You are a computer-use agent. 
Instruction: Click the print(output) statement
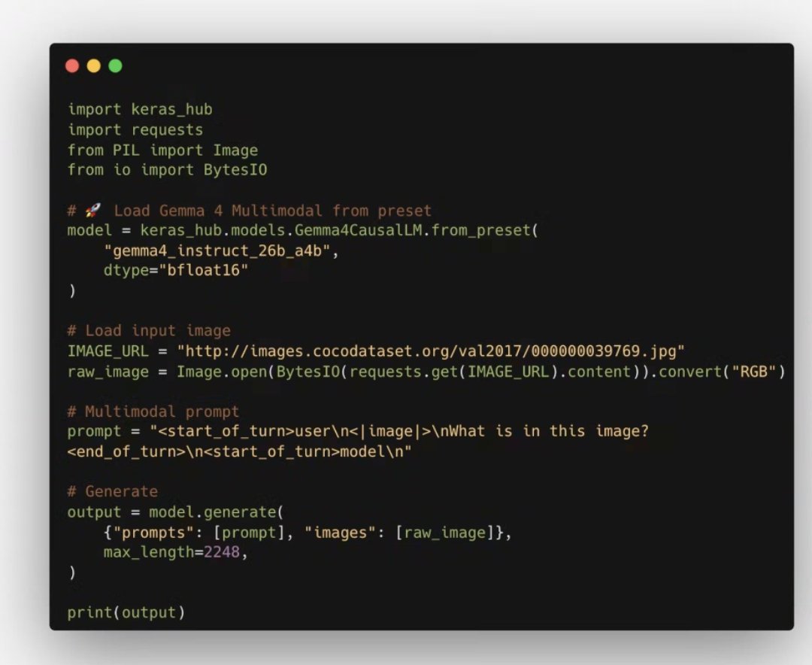click(x=126, y=612)
